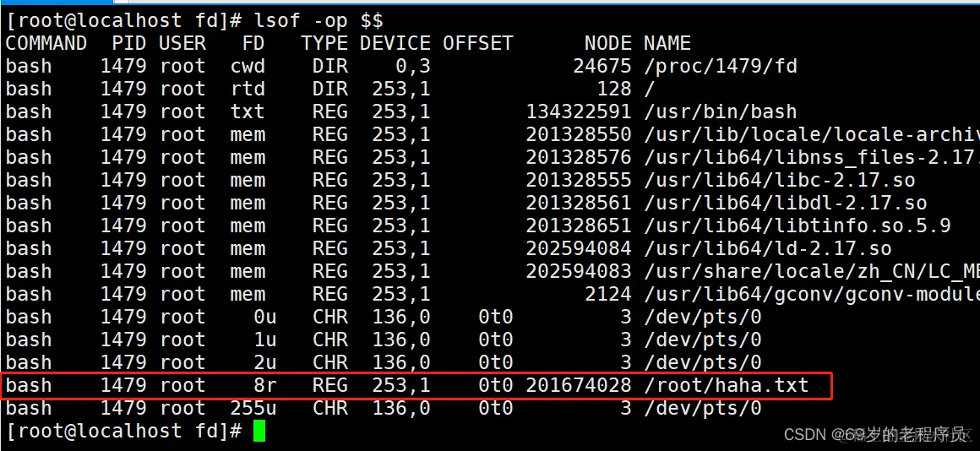Click node number 24675

coord(602,66)
